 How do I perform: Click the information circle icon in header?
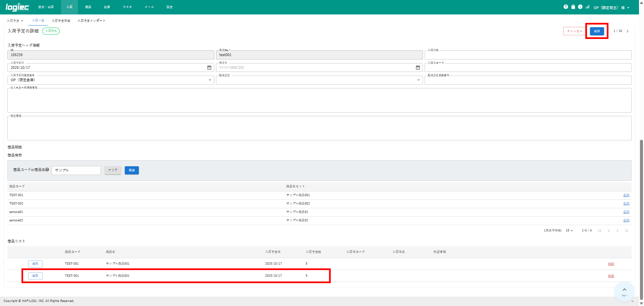tap(580, 7)
